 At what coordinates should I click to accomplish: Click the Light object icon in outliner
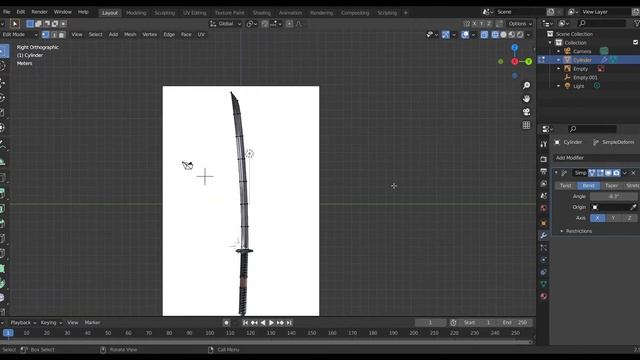coord(567,86)
